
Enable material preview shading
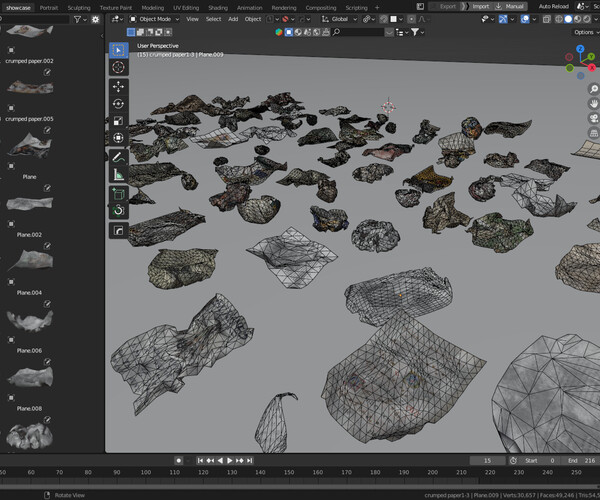577,19
